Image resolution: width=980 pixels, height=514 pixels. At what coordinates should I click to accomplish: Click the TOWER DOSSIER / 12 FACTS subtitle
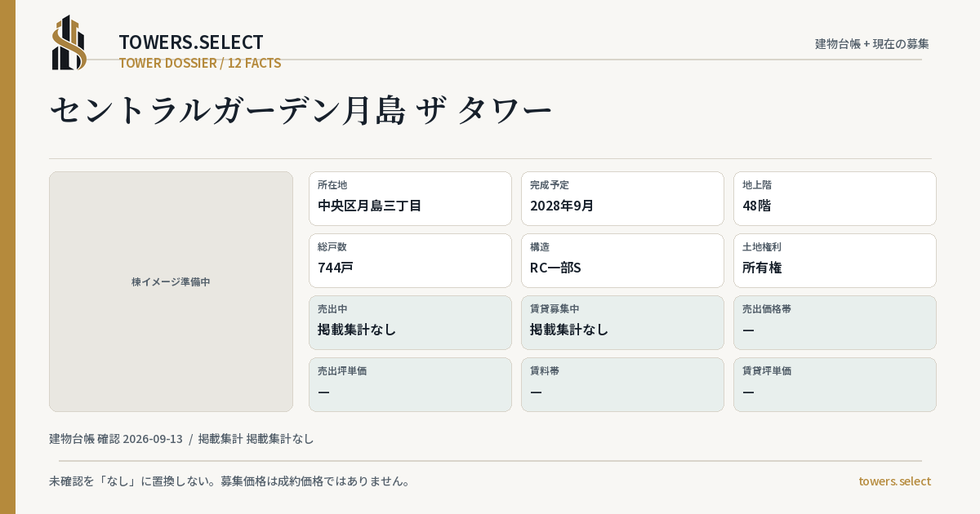point(200,63)
